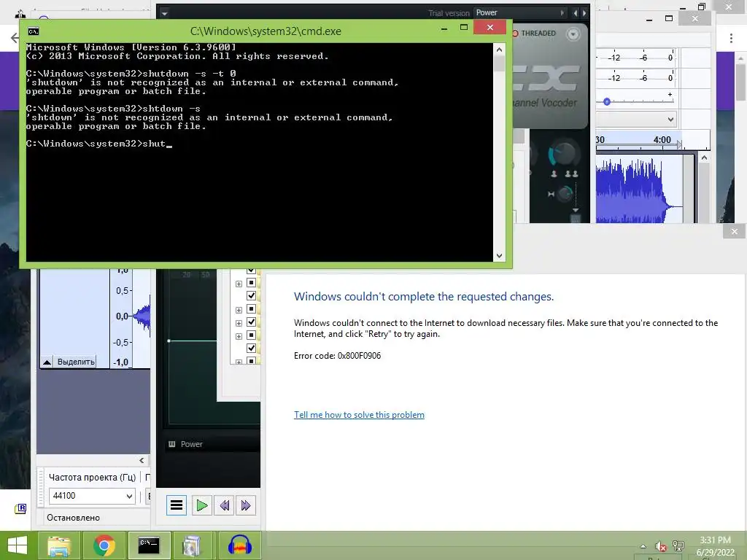Click the single-voice person icon in vocoder

554,174
